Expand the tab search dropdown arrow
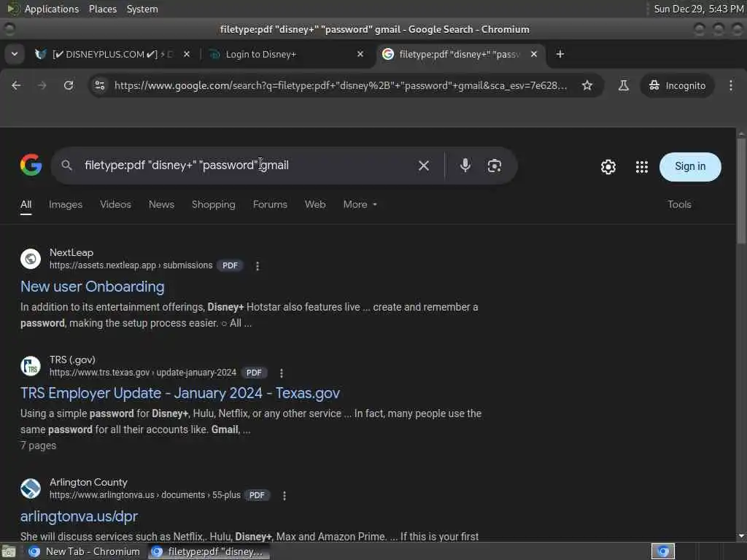 click(x=15, y=54)
